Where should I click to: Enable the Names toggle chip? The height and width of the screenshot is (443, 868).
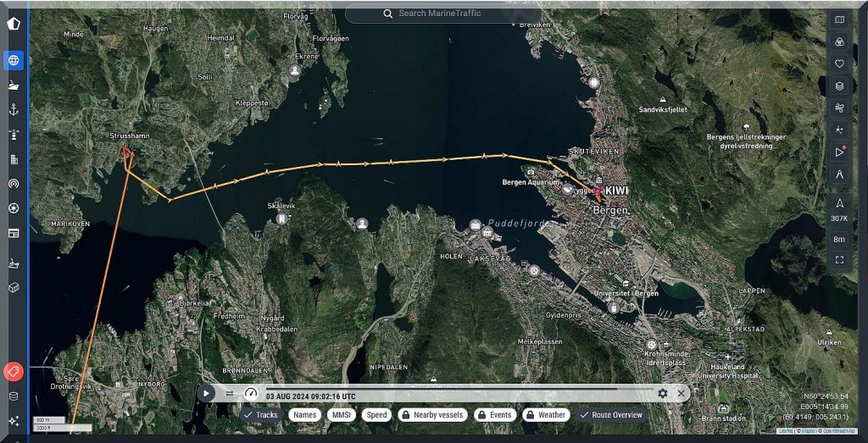(x=305, y=415)
